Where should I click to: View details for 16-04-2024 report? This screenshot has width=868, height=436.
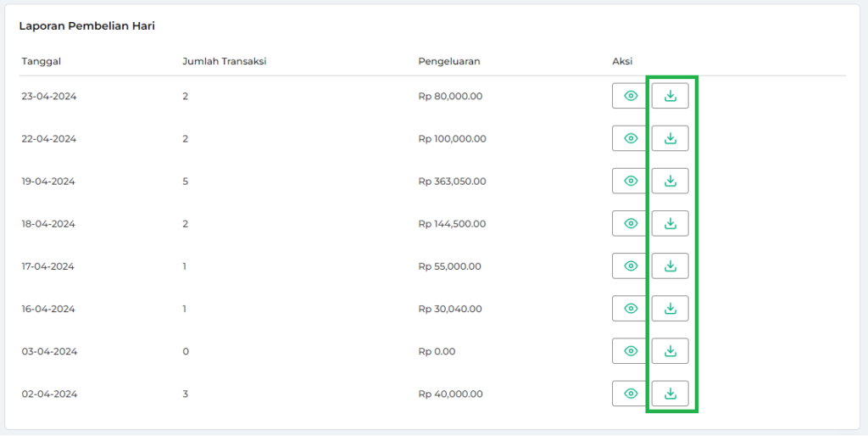click(630, 308)
